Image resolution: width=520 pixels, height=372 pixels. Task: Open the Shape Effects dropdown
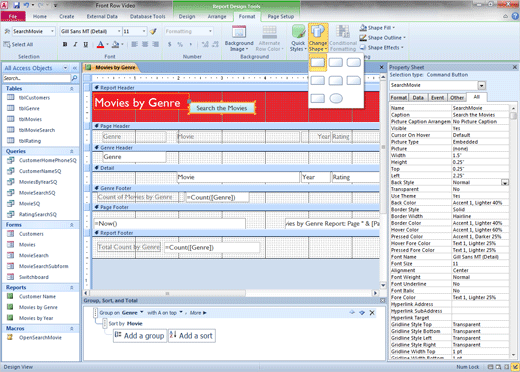point(382,48)
